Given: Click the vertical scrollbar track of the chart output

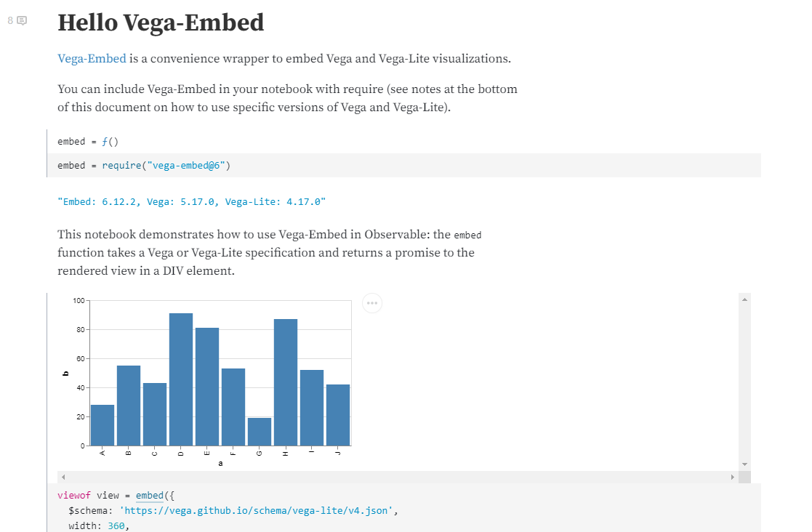Looking at the screenshot, I should pos(744,378).
